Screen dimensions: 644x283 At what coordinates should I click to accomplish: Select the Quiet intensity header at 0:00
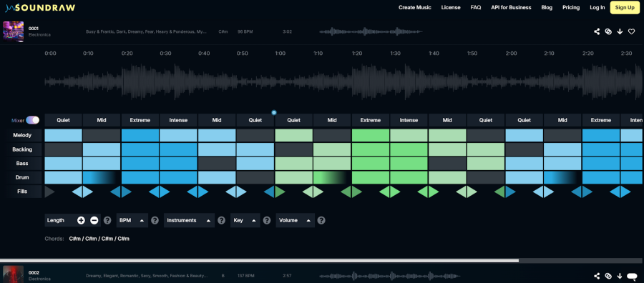63,120
